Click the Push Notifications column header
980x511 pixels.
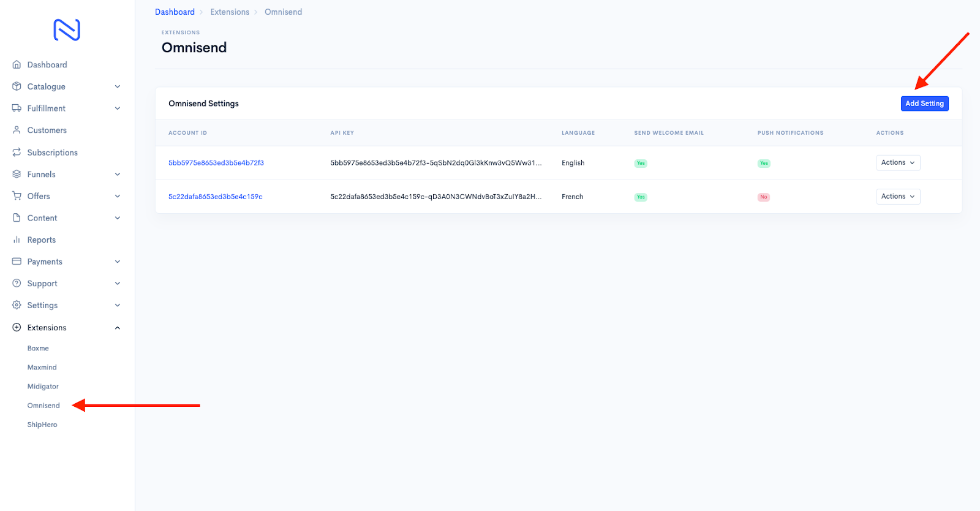click(x=791, y=133)
